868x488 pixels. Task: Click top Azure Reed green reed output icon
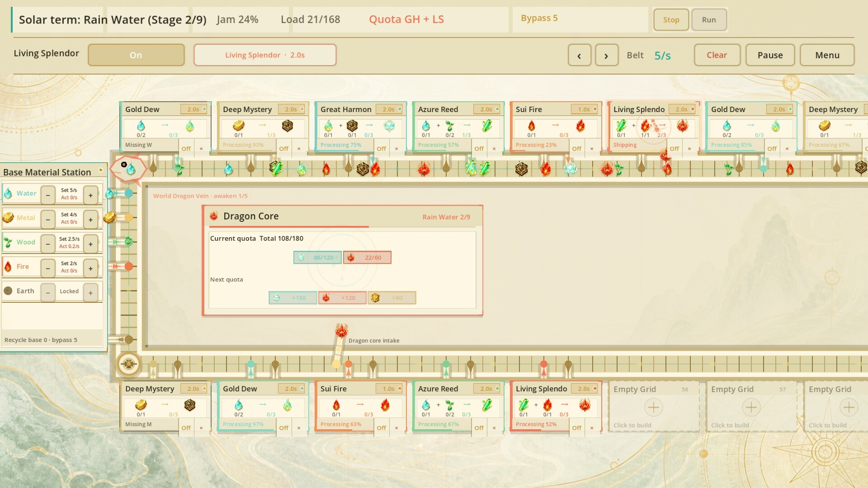pos(487,126)
